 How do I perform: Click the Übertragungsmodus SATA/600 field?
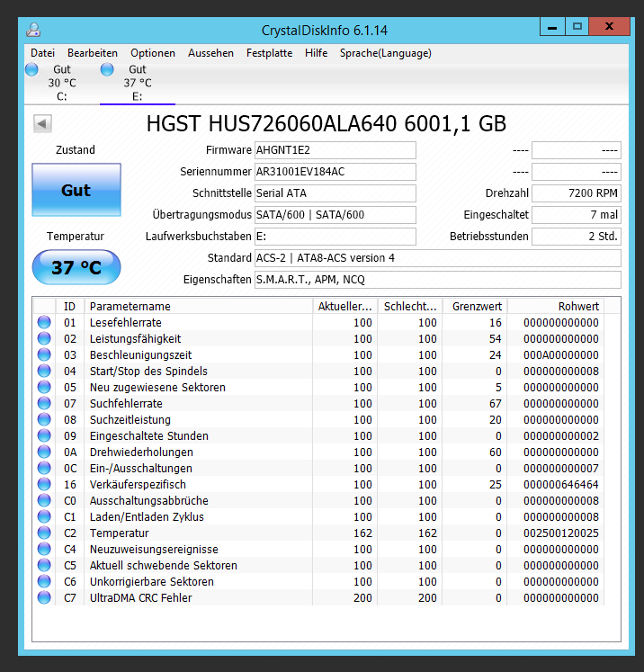click(x=335, y=215)
